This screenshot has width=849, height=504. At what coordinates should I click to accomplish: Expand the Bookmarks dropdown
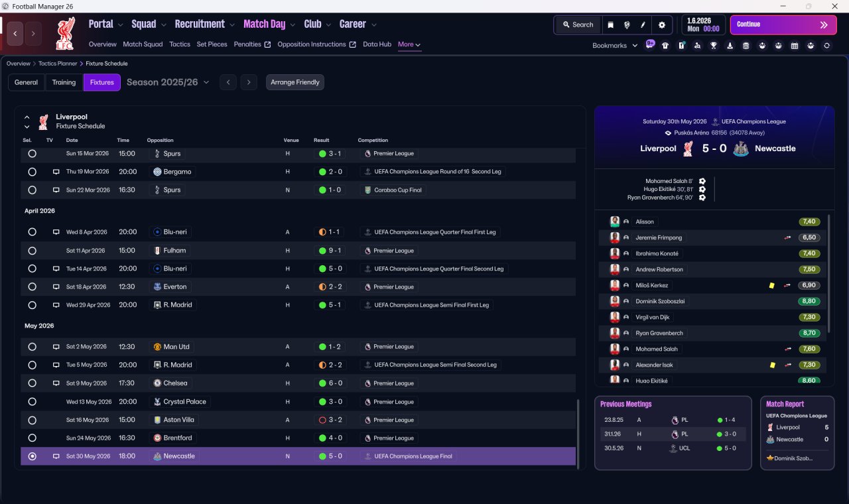point(615,45)
